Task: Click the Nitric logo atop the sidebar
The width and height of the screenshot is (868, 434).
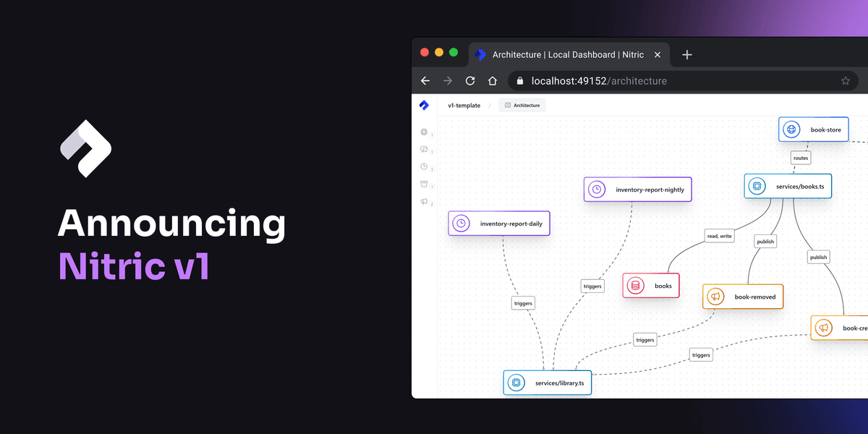Action: (x=425, y=105)
